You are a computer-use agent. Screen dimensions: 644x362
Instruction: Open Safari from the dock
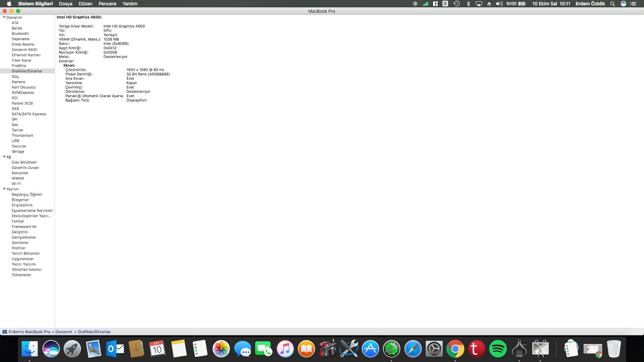[x=413, y=349]
